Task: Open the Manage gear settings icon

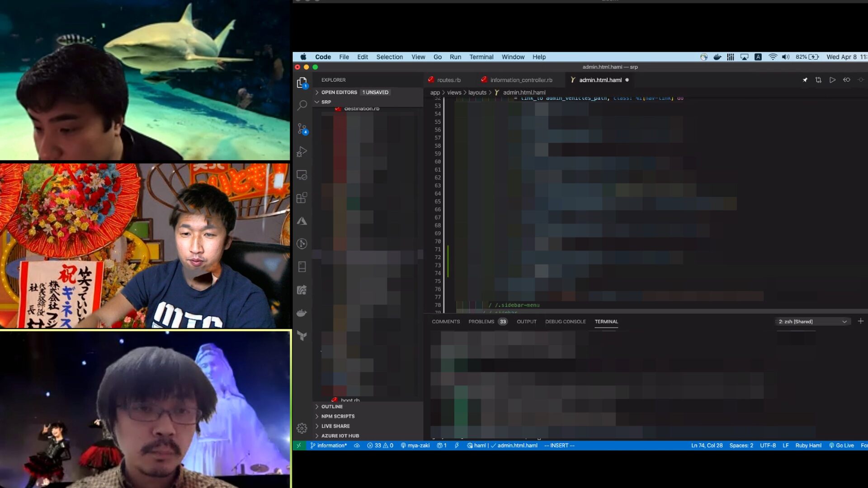Action: tap(302, 428)
